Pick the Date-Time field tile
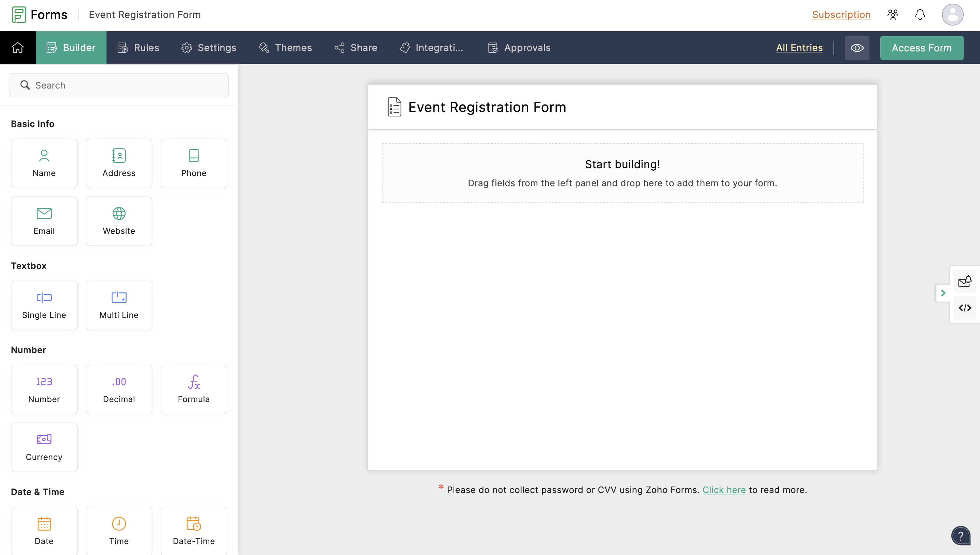The height and width of the screenshot is (555, 980). point(194,530)
